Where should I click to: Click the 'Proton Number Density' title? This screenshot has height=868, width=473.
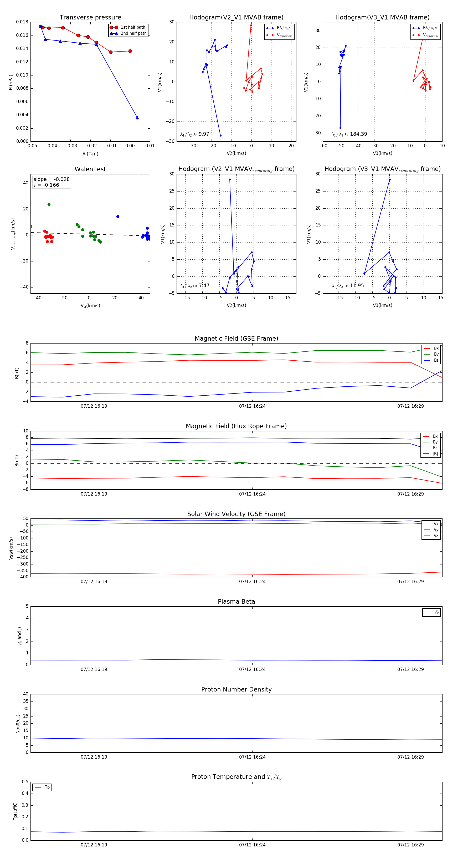click(236, 689)
